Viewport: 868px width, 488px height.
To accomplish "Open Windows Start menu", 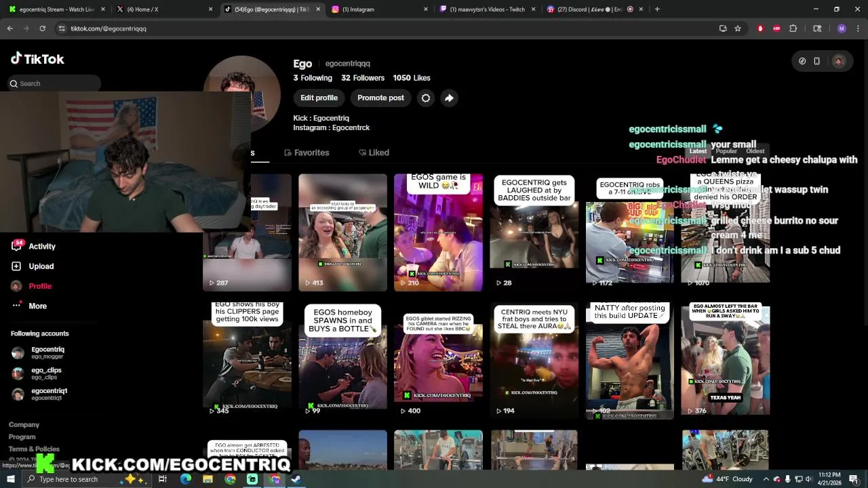I will pos(10,479).
